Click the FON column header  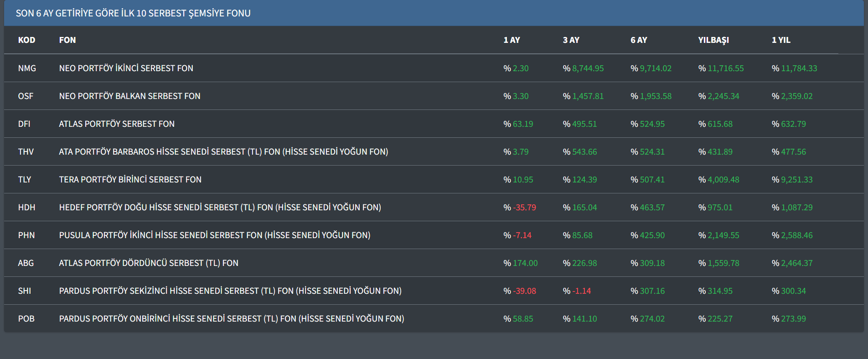click(67, 40)
